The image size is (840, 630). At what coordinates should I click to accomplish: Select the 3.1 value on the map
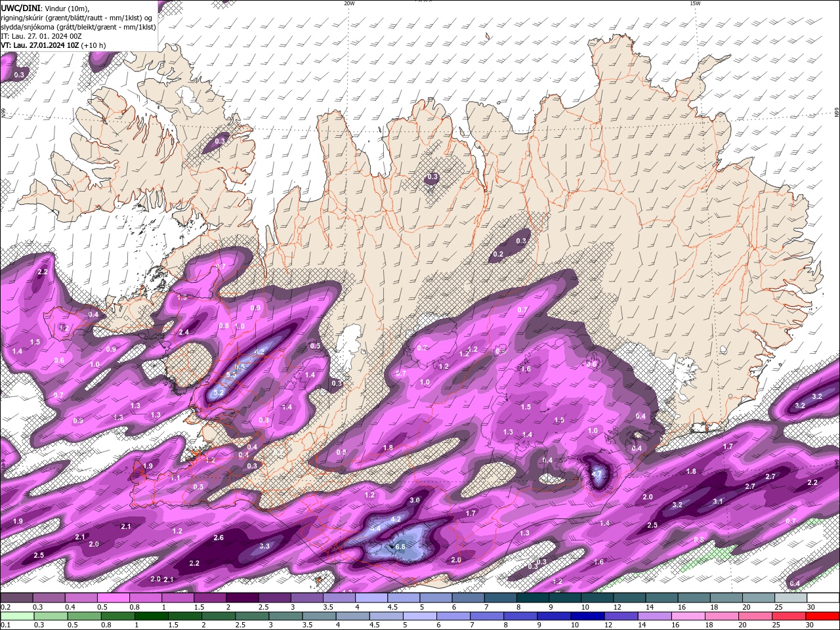tap(718, 501)
